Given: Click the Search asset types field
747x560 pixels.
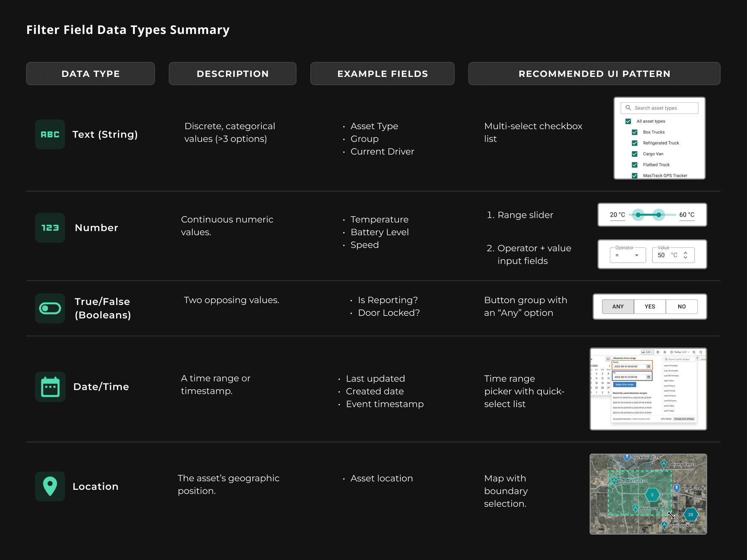Looking at the screenshot, I should (660, 108).
